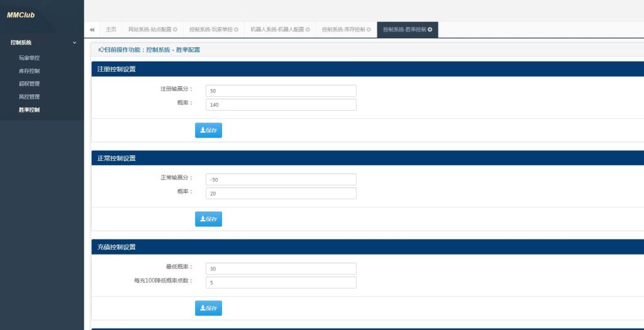Open the 主页 tab
The height and width of the screenshot is (330, 644).
(x=111, y=30)
